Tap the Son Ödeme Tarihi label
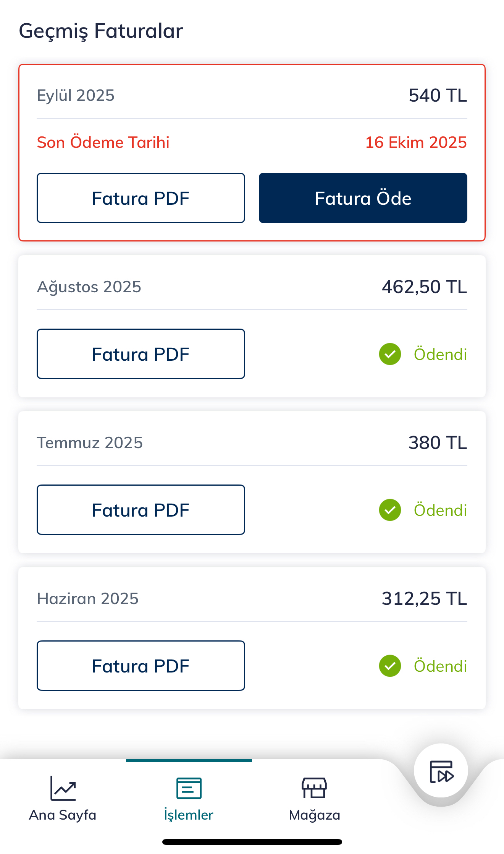 click(103, 142)
